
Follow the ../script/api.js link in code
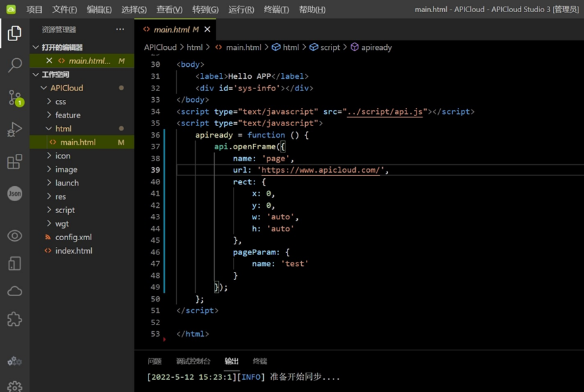[385, 111]
